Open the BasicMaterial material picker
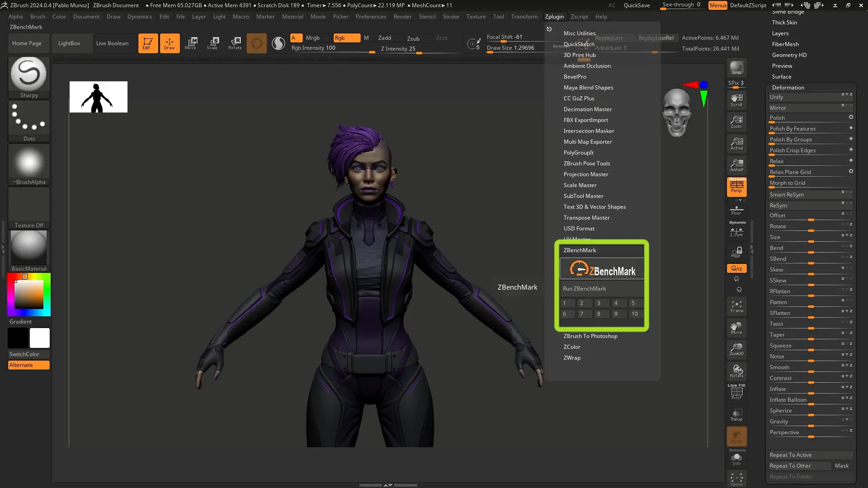868x488 pixels. point(29,251)
